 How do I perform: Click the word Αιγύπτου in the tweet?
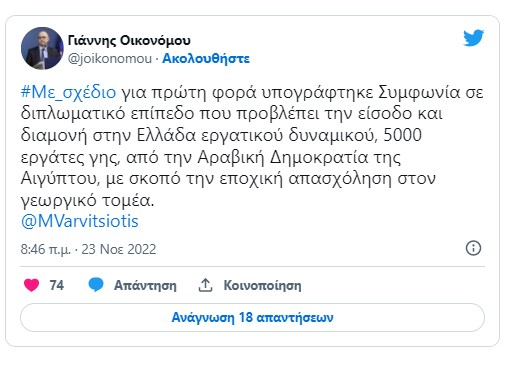coord(61,179)
